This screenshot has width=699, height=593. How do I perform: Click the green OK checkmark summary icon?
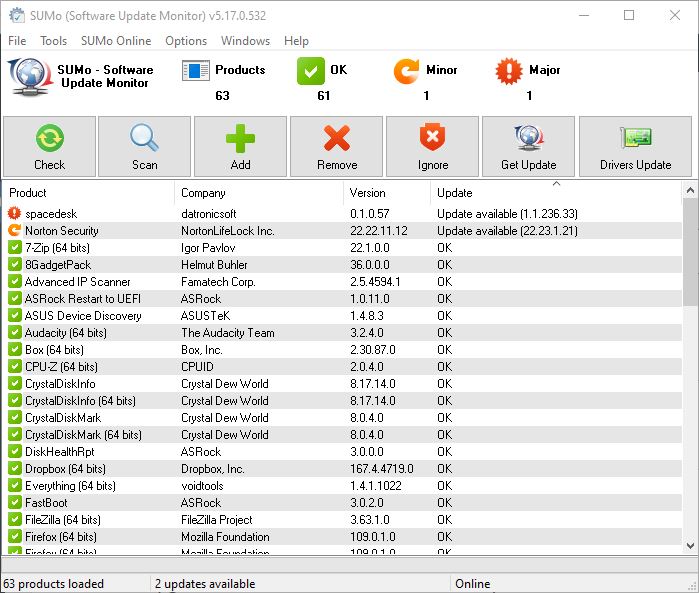tap(311, 70)
